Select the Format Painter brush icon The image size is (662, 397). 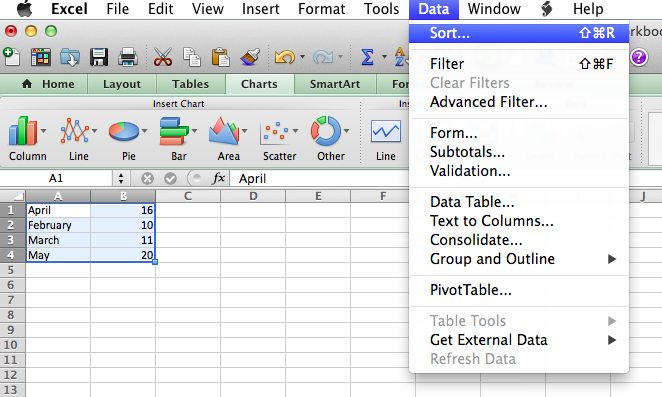(250, 57)
